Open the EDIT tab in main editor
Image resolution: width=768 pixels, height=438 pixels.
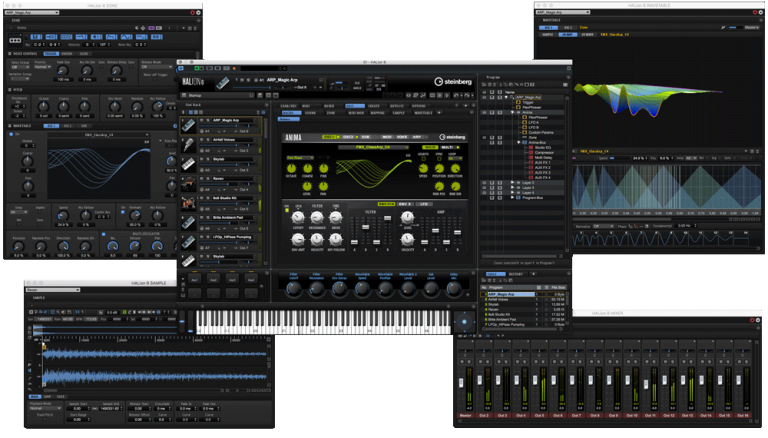(355, 106)
